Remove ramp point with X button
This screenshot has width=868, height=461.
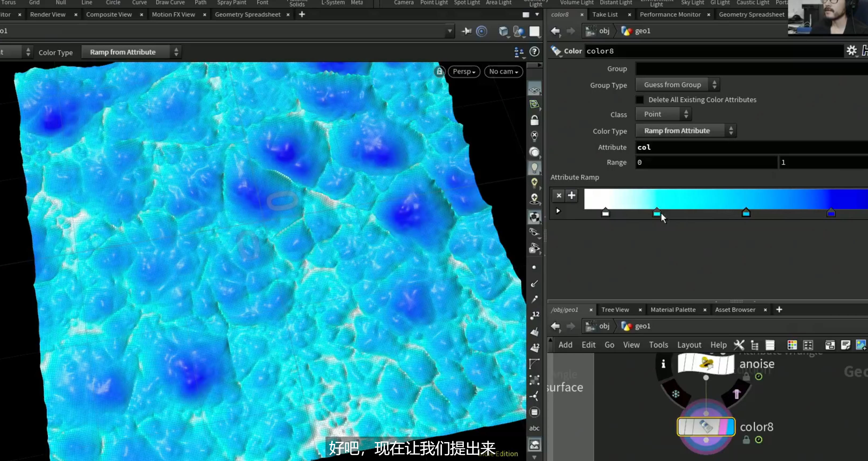(x=559, y=195)
